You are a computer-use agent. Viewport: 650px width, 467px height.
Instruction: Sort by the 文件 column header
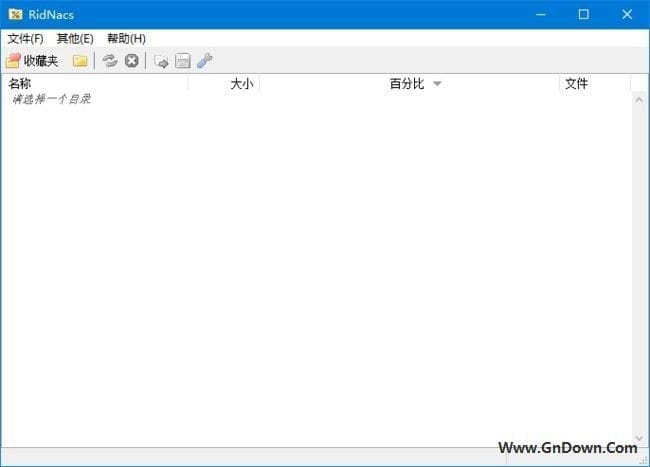point(595,84)
